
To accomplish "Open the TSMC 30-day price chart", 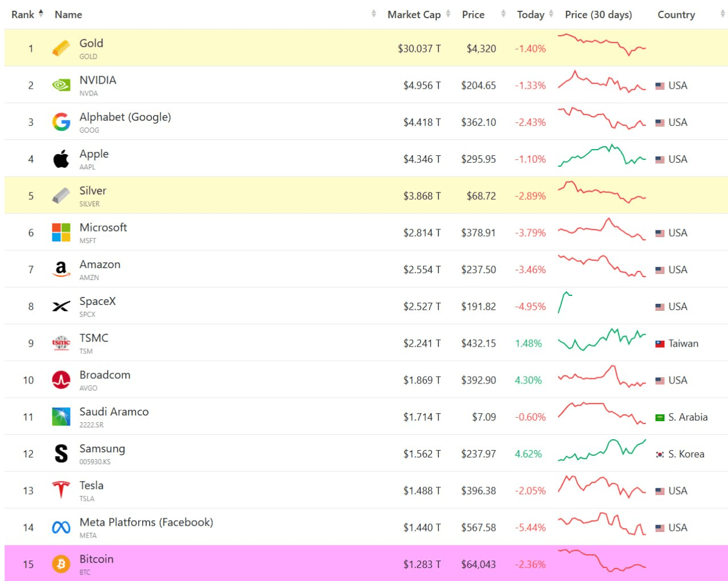I will click(x=602, y=339).
